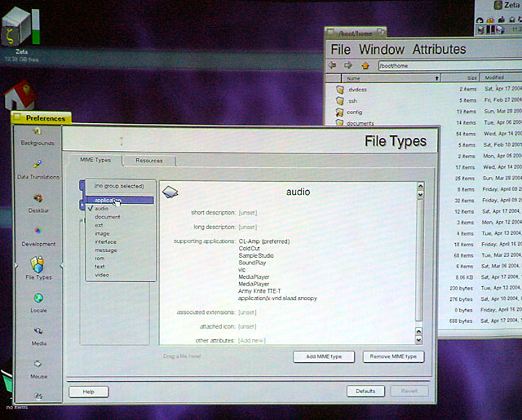Open the Mouse preferences icon
Screen dimensions: 522x420
pos(38,369)
